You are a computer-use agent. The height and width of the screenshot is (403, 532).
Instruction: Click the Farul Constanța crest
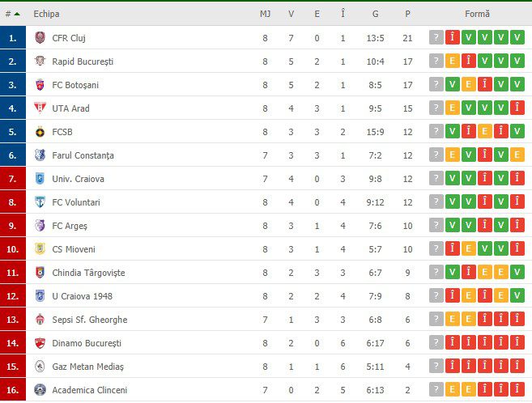[x=40, y=155]
